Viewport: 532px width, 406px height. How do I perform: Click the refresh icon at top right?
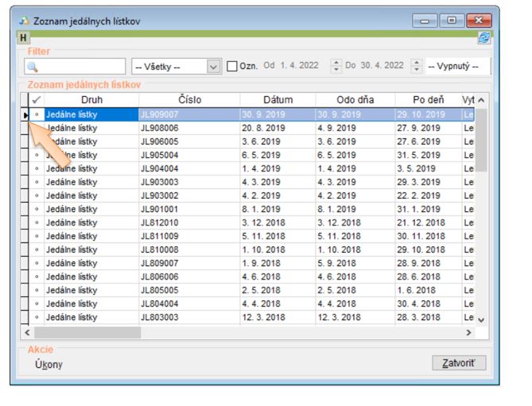(x=483, y=37)
